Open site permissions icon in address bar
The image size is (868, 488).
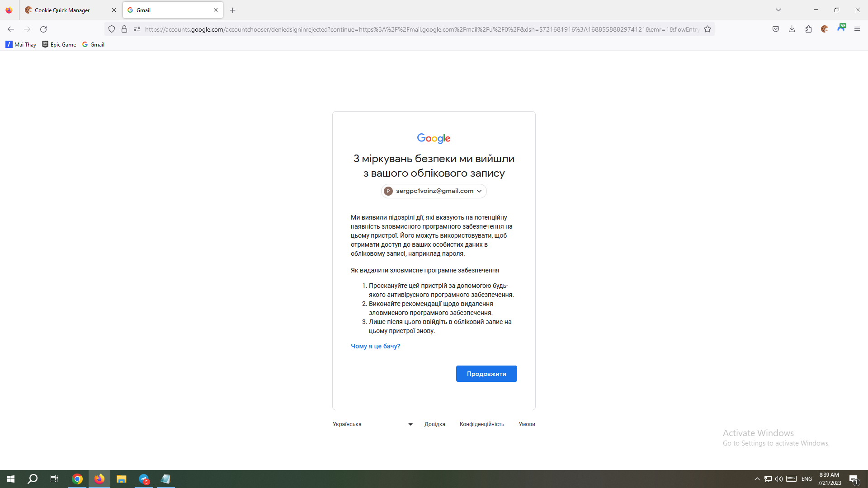pyautogui.click(x=137, y=29)
